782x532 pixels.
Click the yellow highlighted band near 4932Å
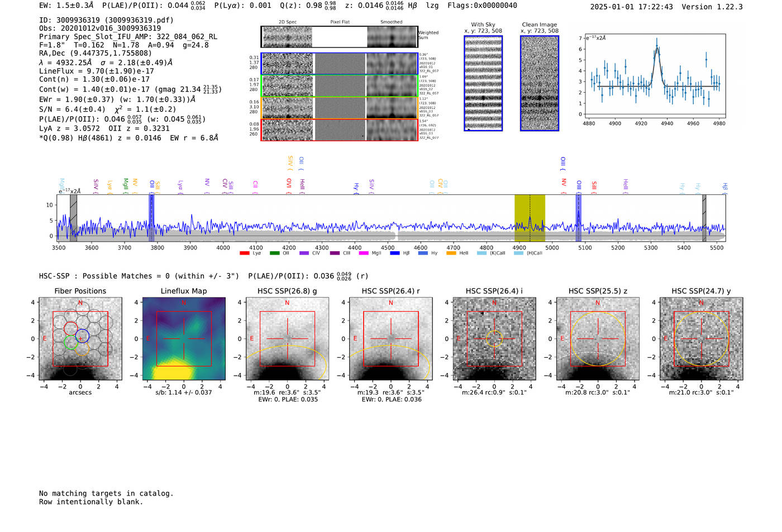click(x=530, y=218)
